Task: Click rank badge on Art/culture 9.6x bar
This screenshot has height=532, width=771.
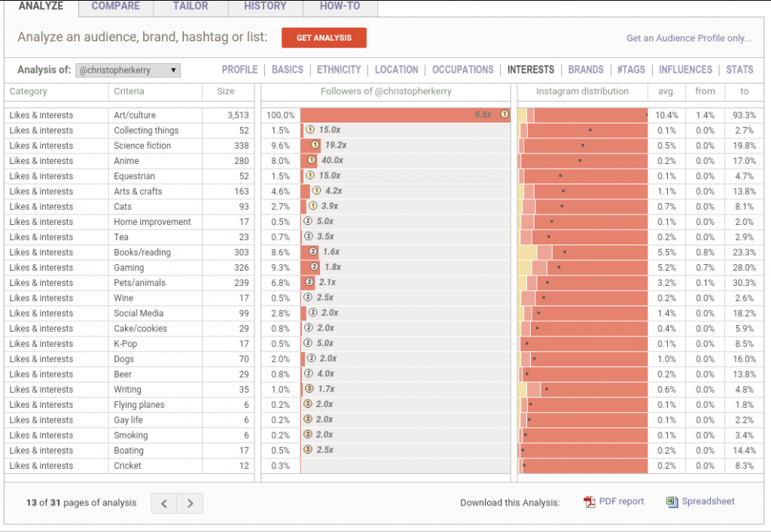Action: [x=504, y=114]
